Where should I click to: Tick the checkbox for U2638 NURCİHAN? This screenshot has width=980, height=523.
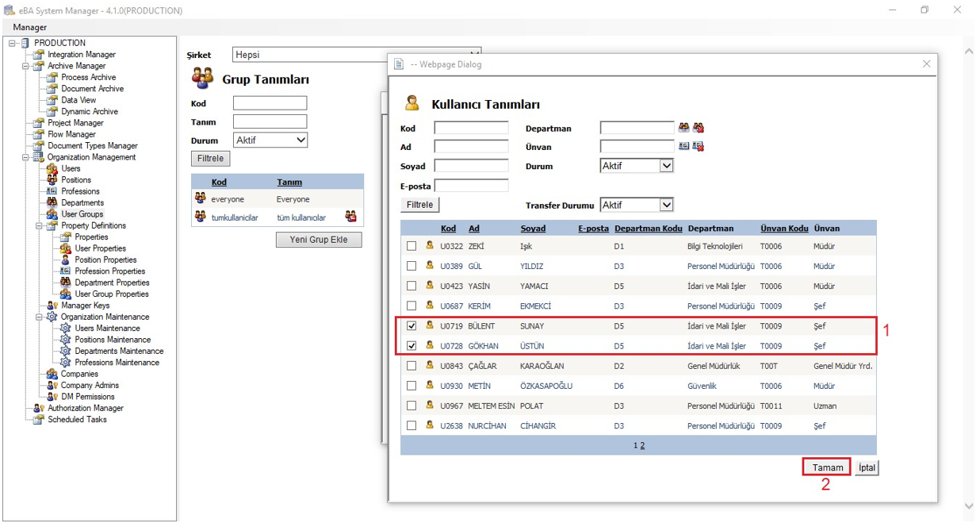412,425
